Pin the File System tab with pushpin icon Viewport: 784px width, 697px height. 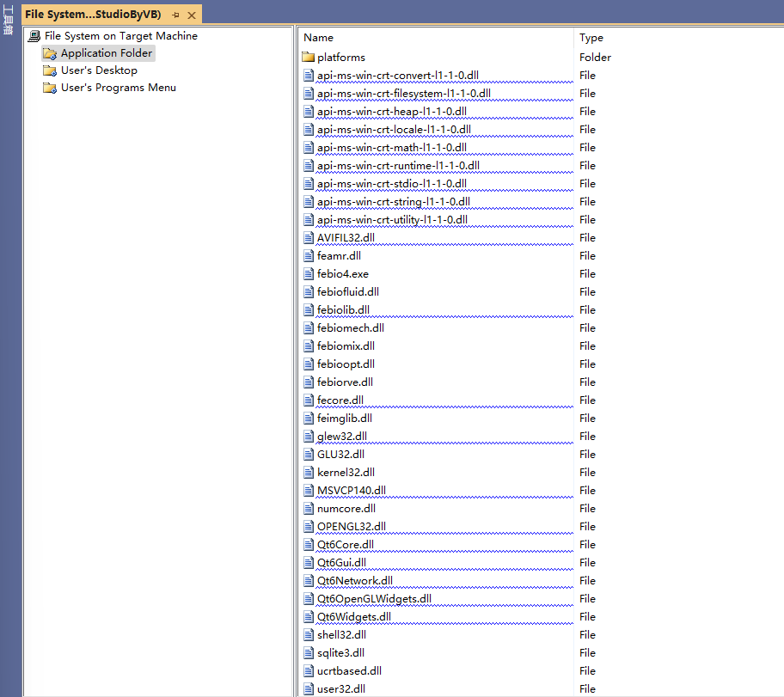(x=175, y=15)
